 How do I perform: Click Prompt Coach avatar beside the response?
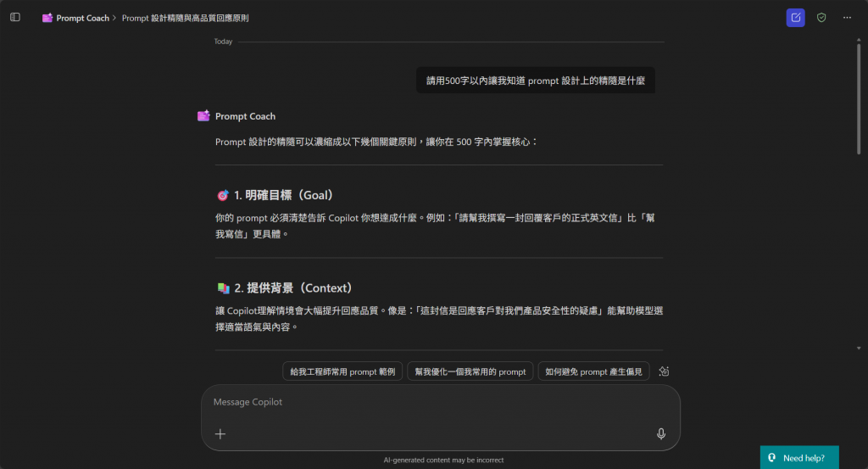click(x=203, y=115)
